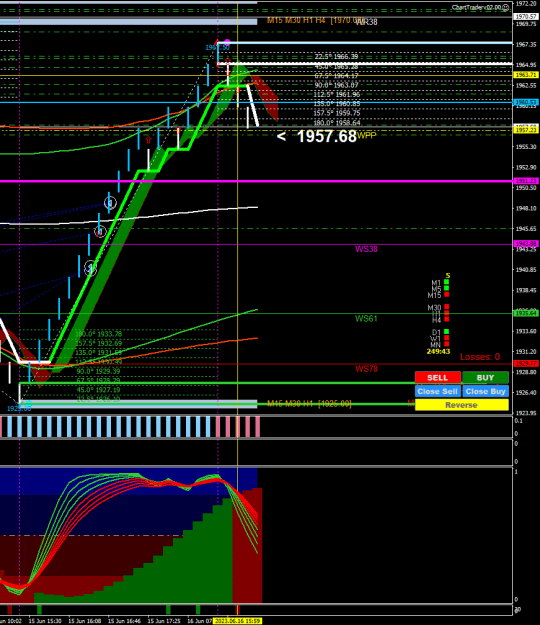Click the large 1957.68 price text
The width and height of the screenshot is (540, 625).
tap(326, 136)
